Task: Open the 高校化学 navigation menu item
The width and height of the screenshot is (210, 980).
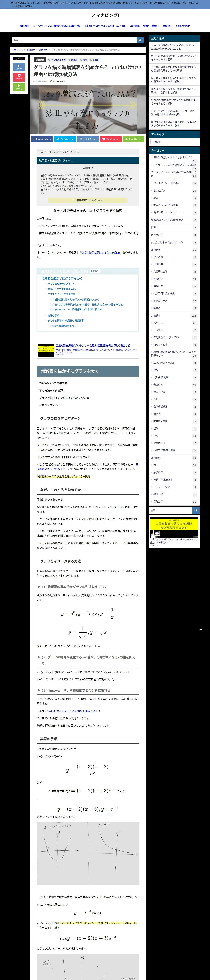Action: 167,26
